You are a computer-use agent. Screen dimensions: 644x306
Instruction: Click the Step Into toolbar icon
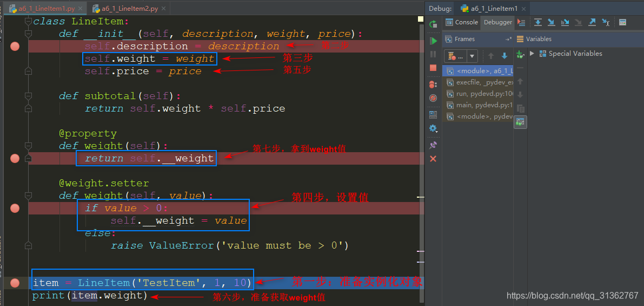coord(551,22)
